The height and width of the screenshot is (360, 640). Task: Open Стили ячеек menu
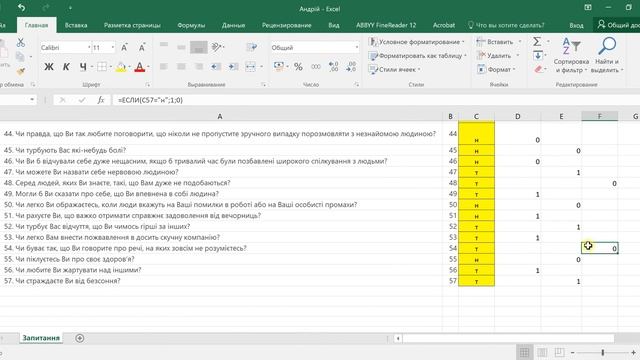[394, 69]
